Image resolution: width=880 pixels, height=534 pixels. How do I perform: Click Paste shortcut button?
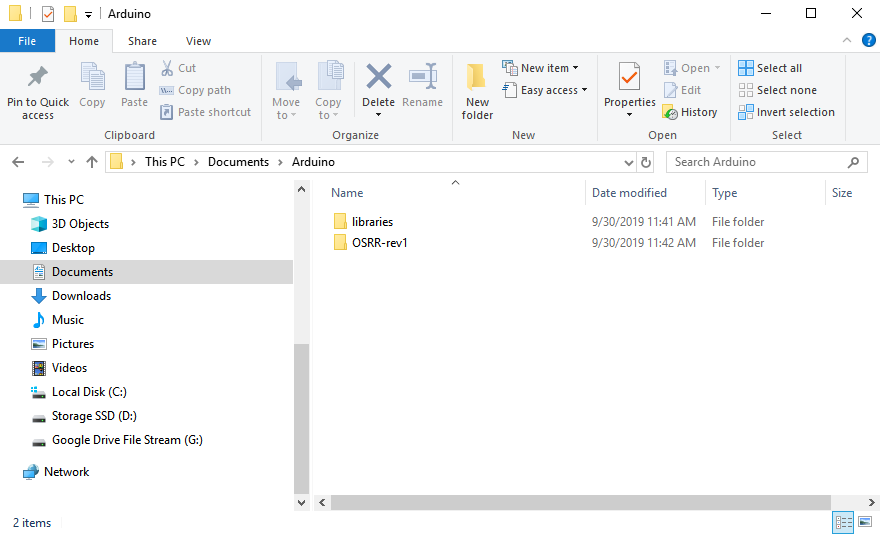pos(205,112)
